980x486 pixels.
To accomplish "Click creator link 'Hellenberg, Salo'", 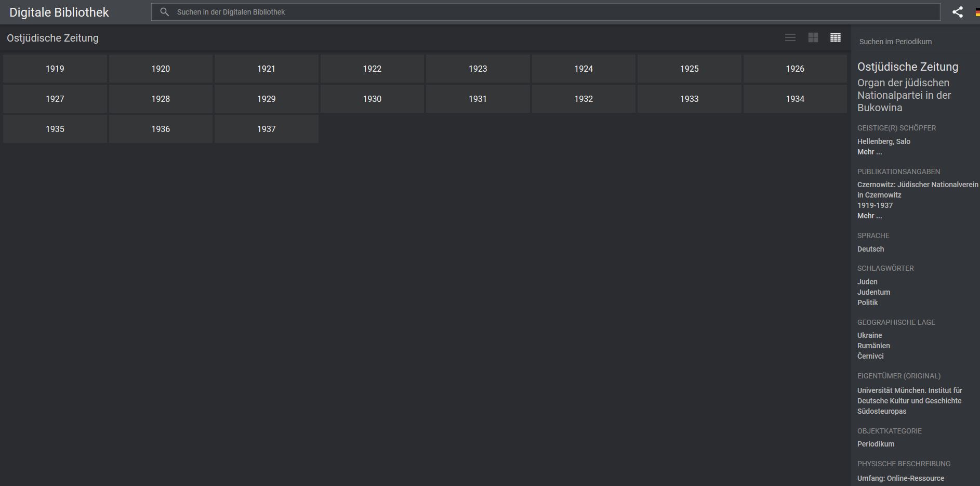I will [x=883, y=141].
